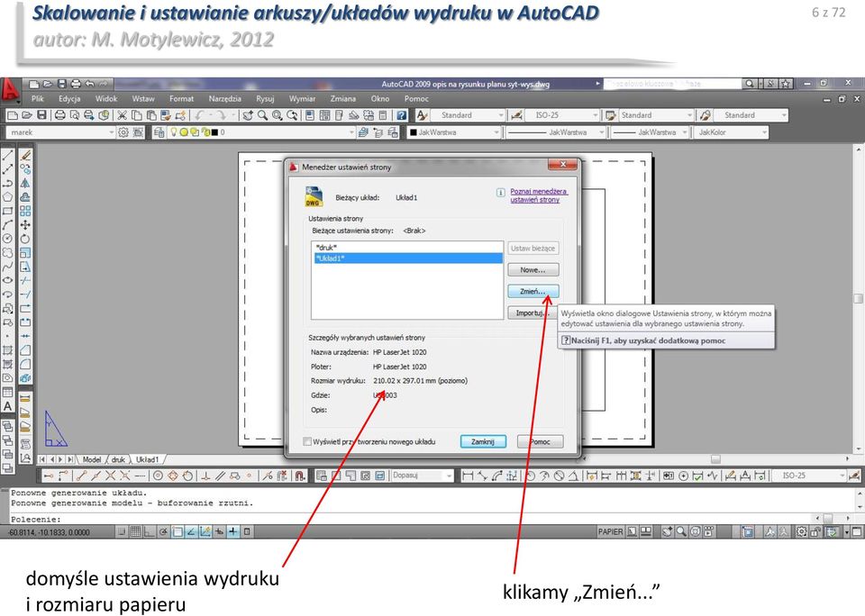Toggle Grid display in the status bar
This screenshot has height=616, width=865.
coord(135,531)
